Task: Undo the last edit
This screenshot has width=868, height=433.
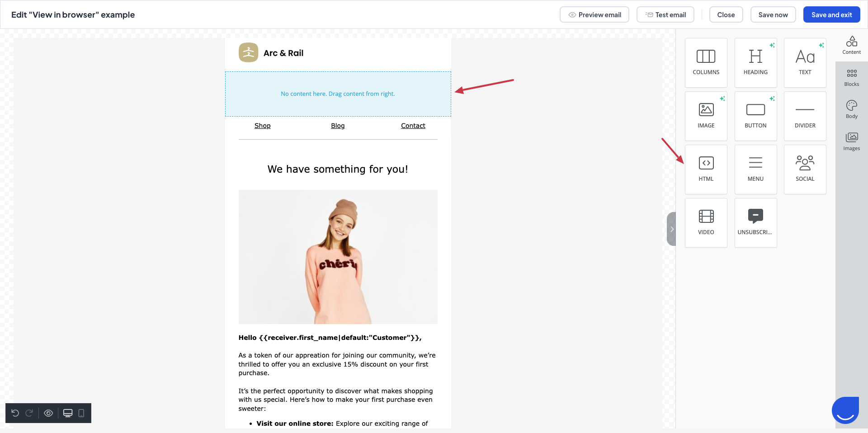Action: pyautogui.click(x=15, y=413)
